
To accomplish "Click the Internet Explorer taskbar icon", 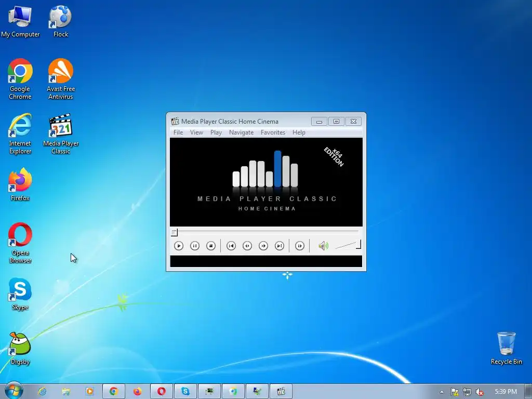I will tap(42, 392).
